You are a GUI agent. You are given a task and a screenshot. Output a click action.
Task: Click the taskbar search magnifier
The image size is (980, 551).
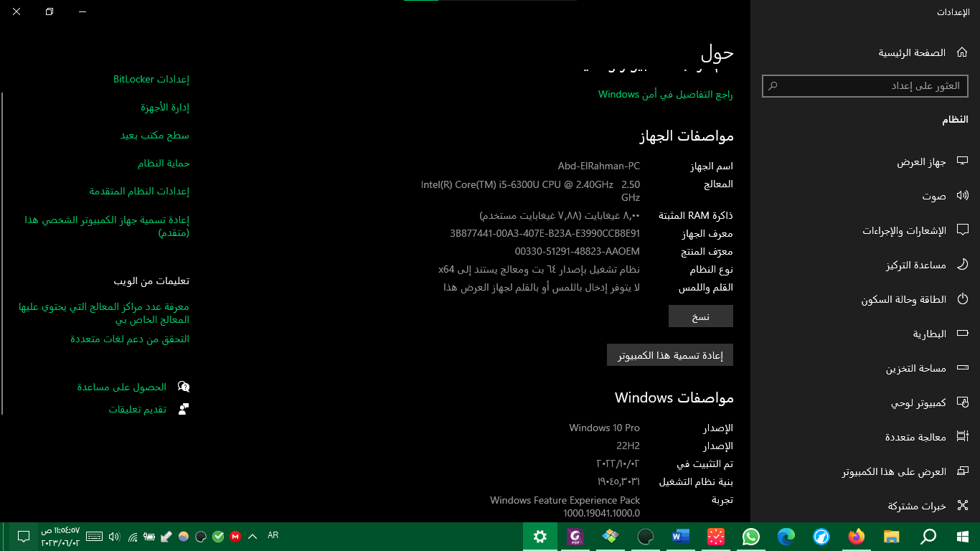(x=928, y=536)
